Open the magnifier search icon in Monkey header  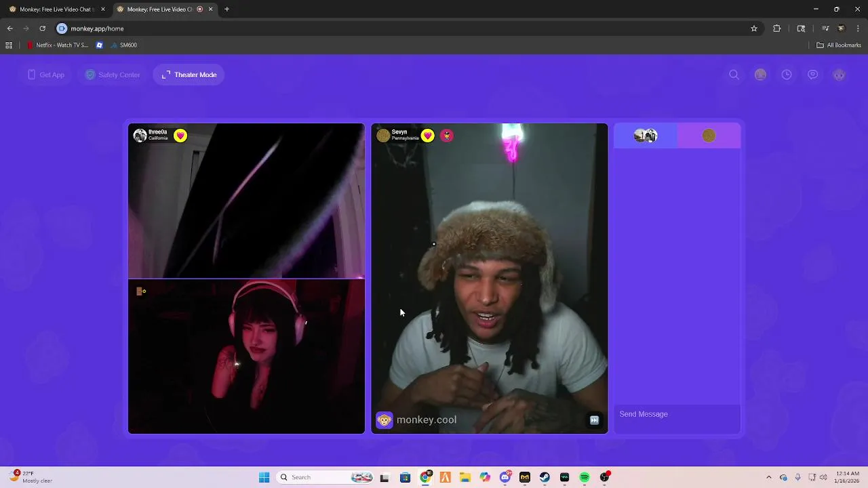(x=734, y=75)
